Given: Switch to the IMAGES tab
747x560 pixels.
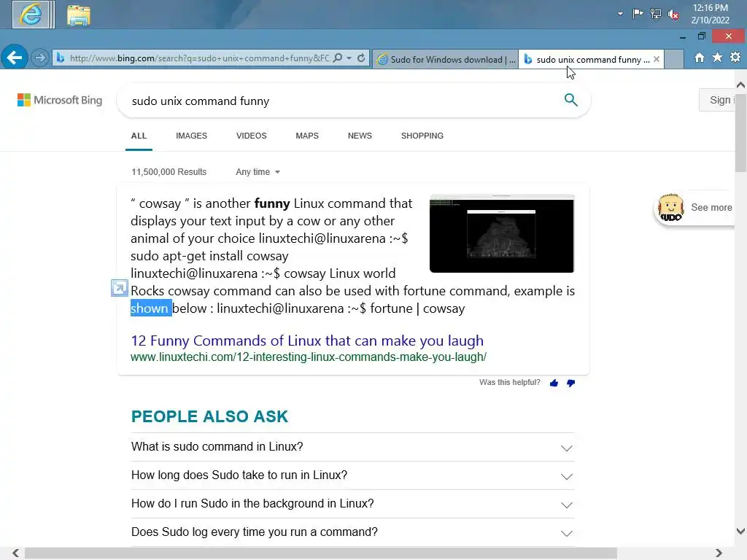Looking at the screenshot, I should click(191, 136).
